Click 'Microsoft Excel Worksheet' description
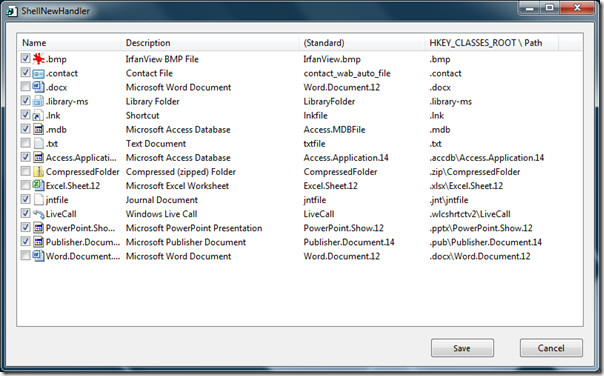Image resolution: width=604 pixels, height=376 pixels. coord(177,186)
